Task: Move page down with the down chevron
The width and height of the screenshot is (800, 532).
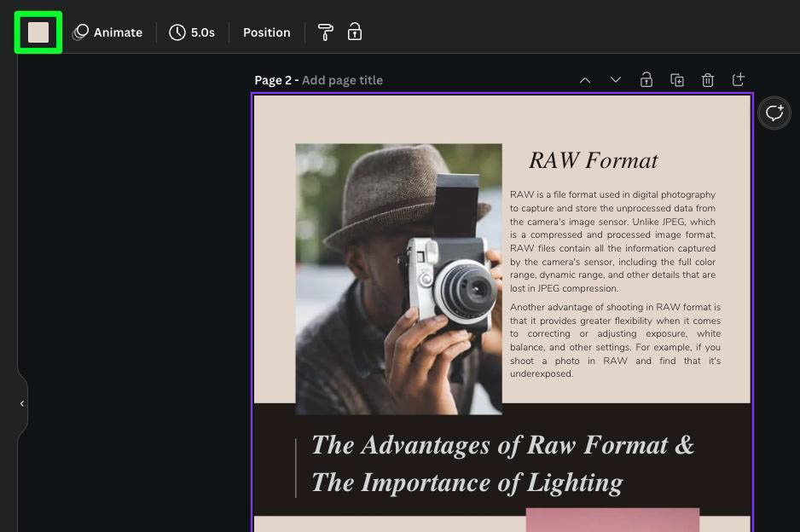Action: click(616, 80)
